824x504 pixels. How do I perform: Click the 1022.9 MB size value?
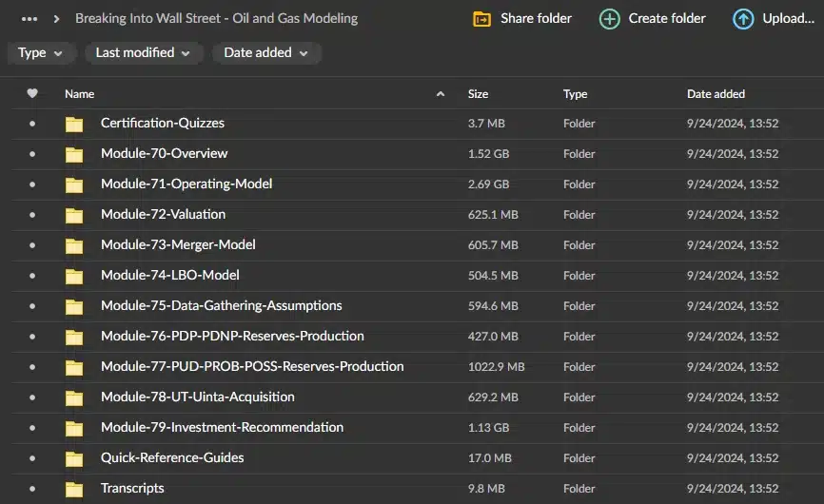pyautogui.click(x=496, y=367)
